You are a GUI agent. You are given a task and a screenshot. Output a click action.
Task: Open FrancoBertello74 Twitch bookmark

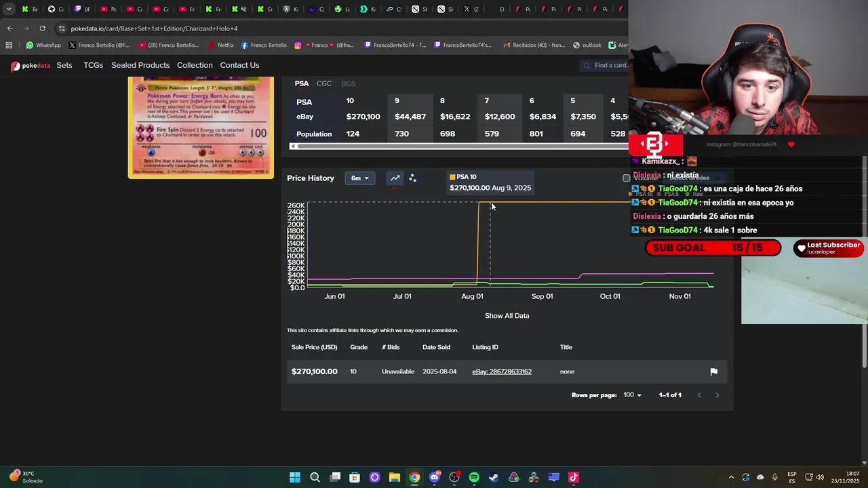tap(395, 45)
